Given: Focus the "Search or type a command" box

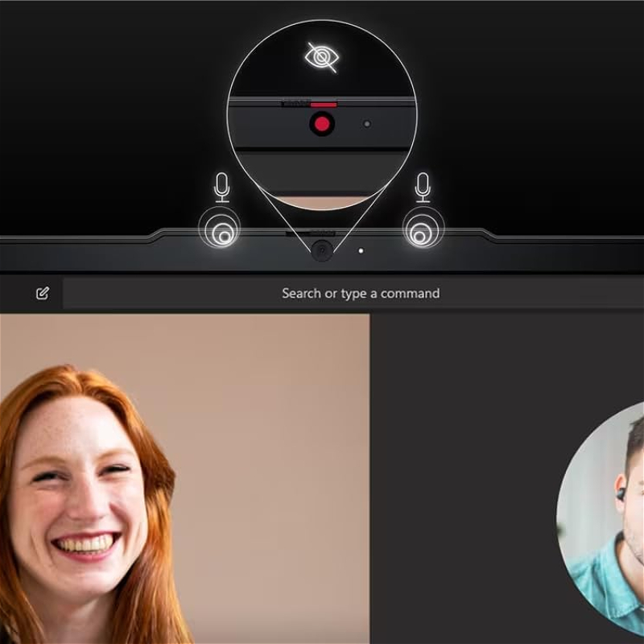Looking at the screenshot, I should 361,293.
